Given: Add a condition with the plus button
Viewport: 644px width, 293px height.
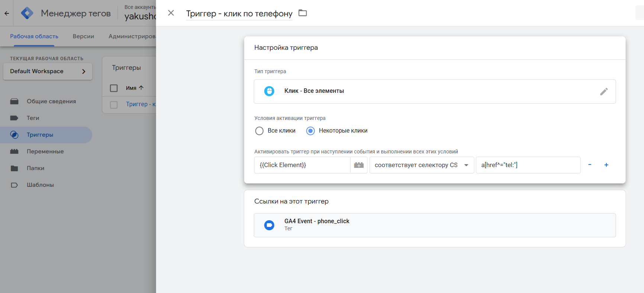Looking at the screenshot, I should (x=606, y=165).
